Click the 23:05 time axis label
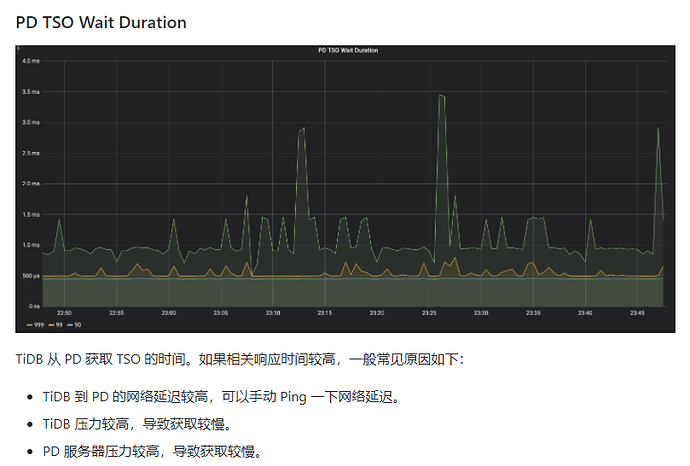Screen dimensions: 690x466 [x=220, y=313]
